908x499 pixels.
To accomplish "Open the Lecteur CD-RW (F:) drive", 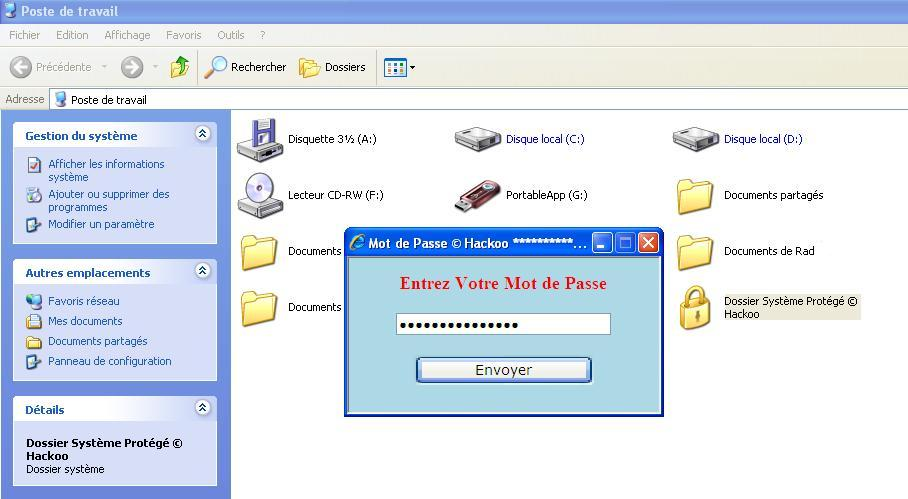I will (x=259, y=195).
